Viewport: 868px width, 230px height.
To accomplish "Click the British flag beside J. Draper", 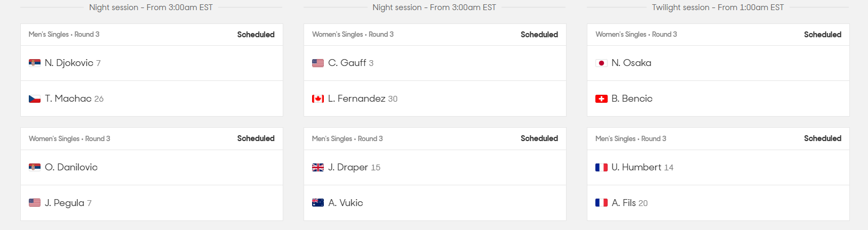I will (x=318, y=167).
